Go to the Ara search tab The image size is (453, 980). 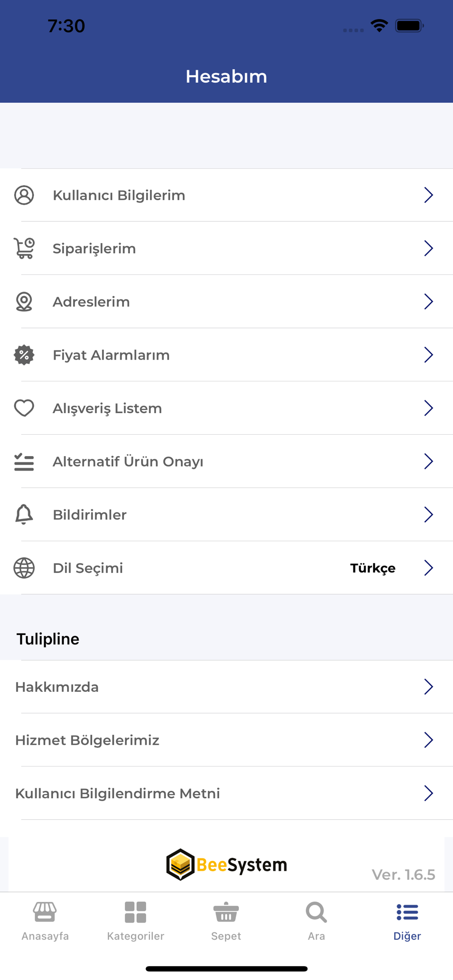tap(316, 921)
